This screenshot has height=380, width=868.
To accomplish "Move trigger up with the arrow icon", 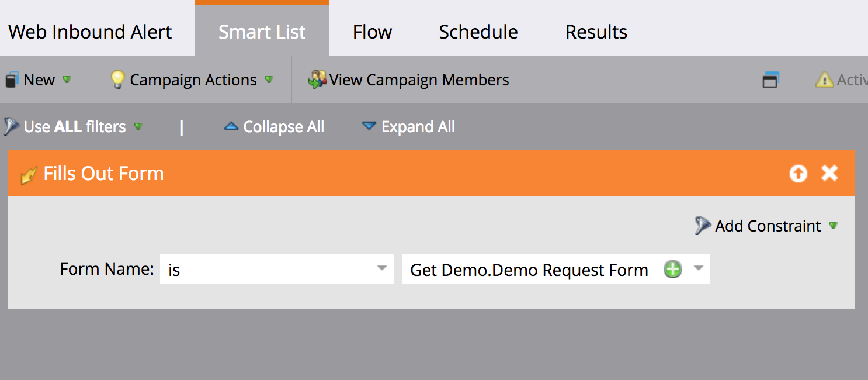I will click(798, 174).
